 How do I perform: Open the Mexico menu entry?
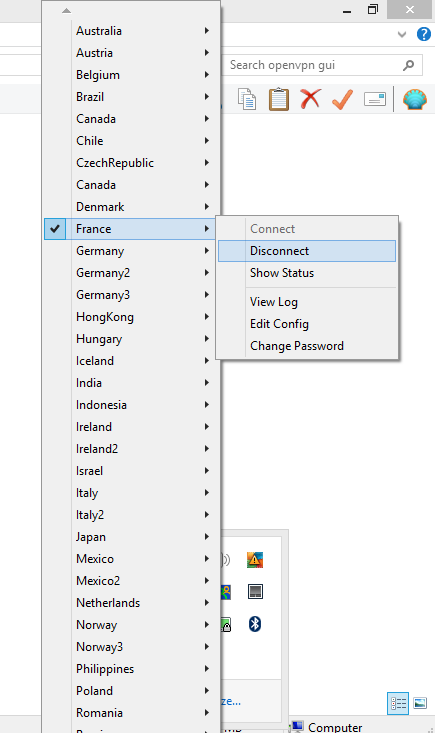130,559
